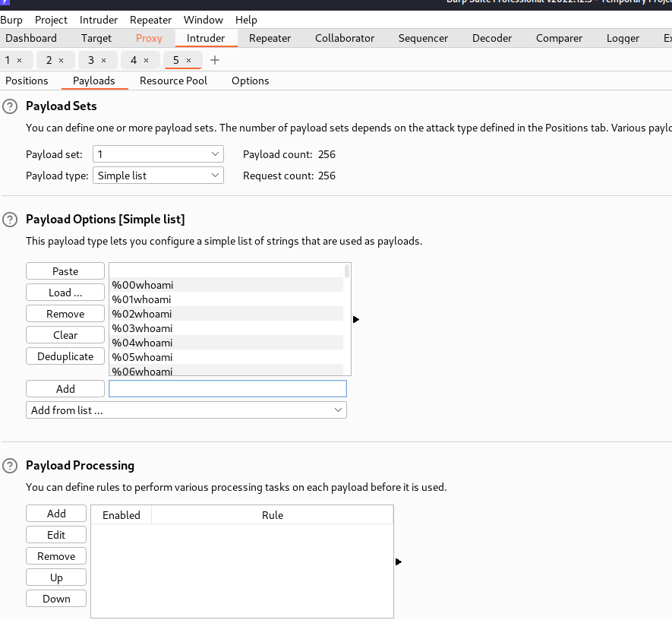The image size is (672, 620).
Task: Switch to the Sequencer tab
Action: (x=423, y=38)
